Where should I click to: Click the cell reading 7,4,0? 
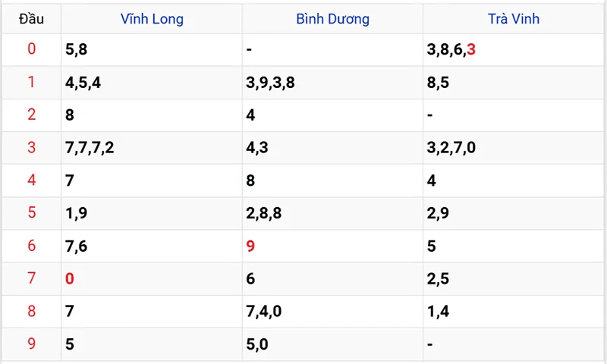click(266, 312)
